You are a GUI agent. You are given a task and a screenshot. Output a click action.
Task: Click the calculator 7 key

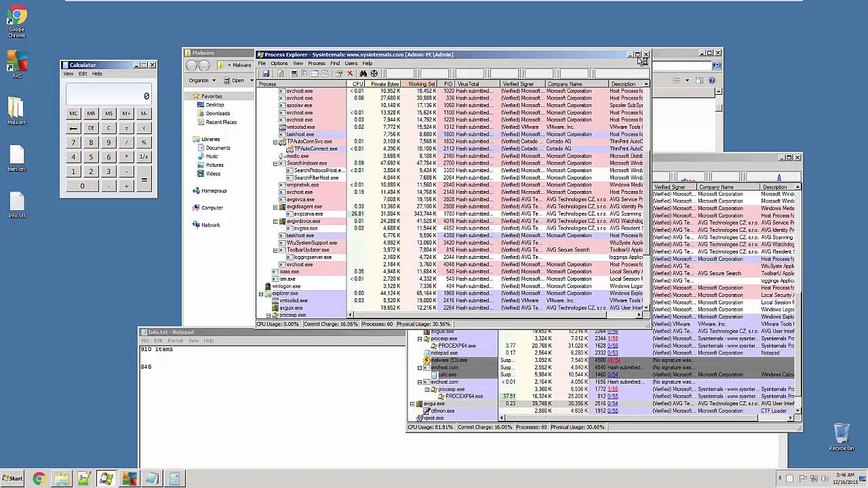tap(73, 142)
